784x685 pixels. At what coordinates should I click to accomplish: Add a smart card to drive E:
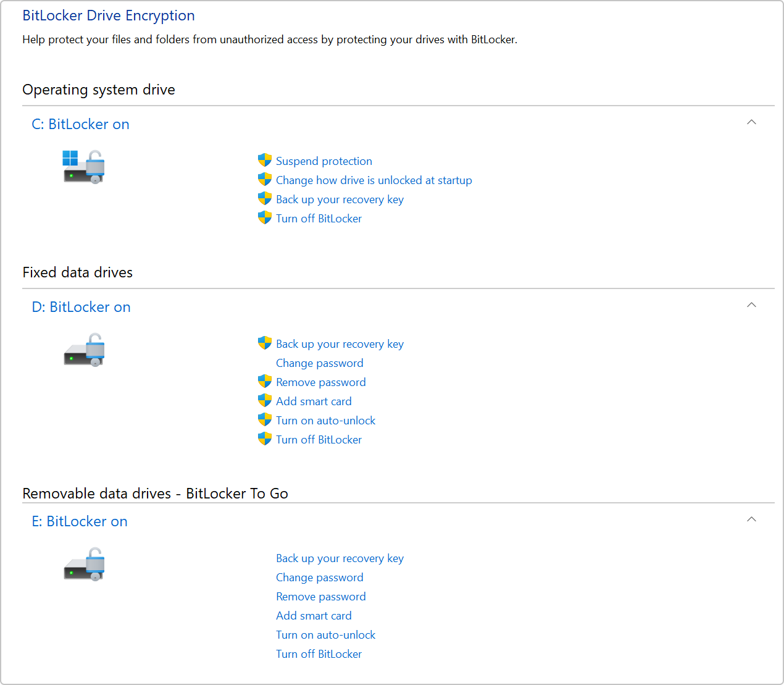point(314,615)
